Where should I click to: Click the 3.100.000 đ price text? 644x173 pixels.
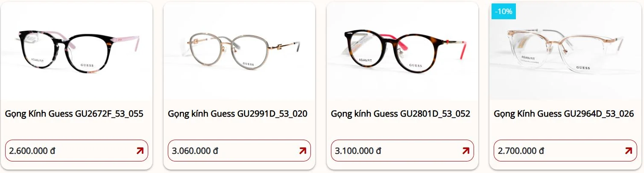point(358,151)
